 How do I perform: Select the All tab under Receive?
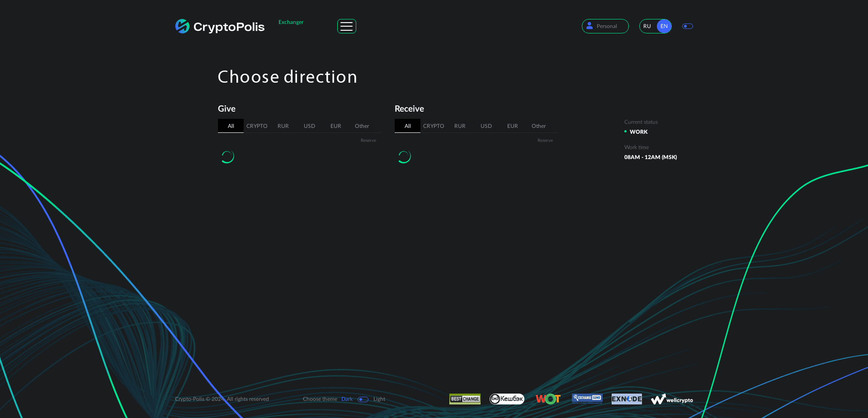click(x=407, y=126)
